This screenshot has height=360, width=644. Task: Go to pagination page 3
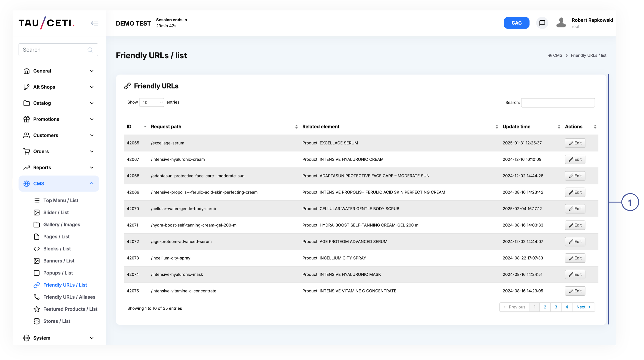coord(556,307)
